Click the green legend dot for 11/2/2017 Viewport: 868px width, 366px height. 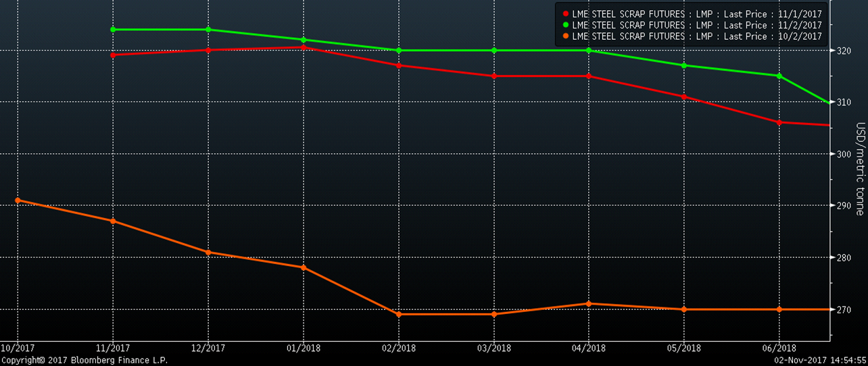point(565,25)
